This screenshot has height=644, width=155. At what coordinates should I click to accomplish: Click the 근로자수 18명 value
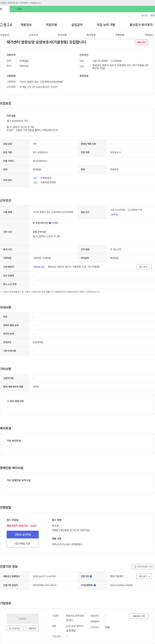pyautogui.click(x=107, y=627)
